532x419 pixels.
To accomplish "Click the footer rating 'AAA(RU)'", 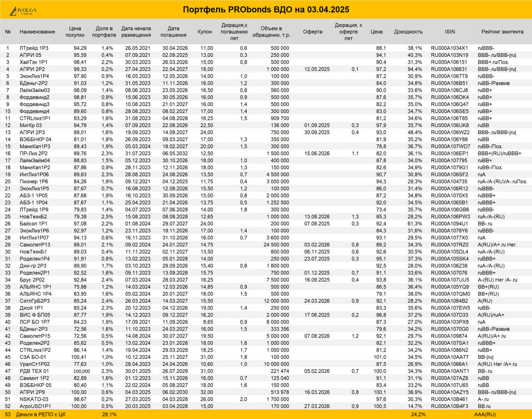I will [x=485, y=414].
